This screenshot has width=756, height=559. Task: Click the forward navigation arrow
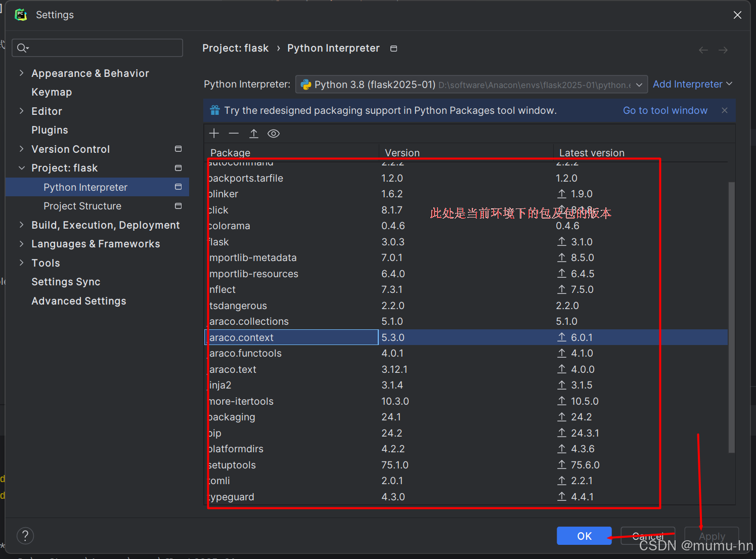click(723, 50)
